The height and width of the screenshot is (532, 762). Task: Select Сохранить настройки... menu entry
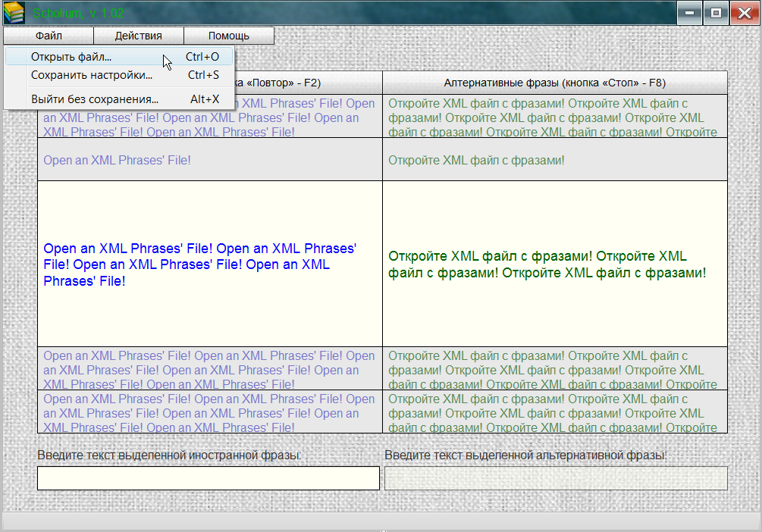[x=91, y=75]
